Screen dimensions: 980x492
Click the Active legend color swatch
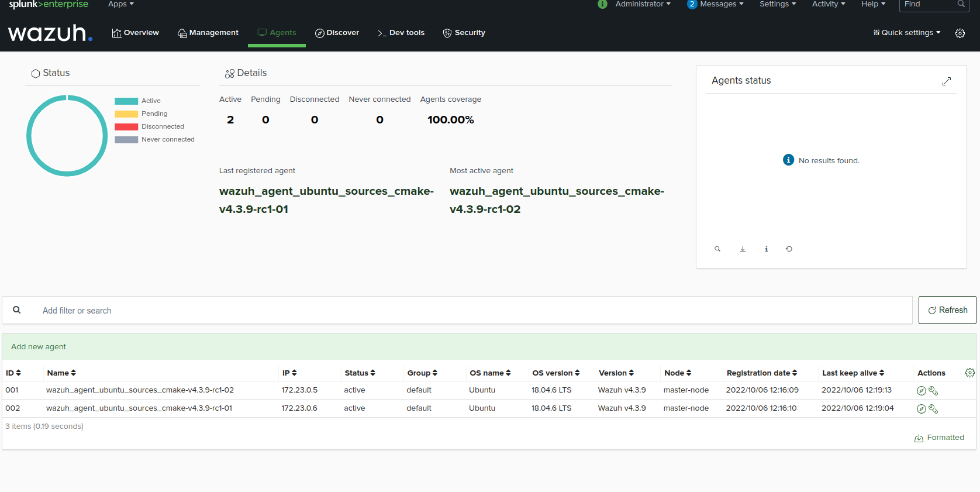click(126, 101)
